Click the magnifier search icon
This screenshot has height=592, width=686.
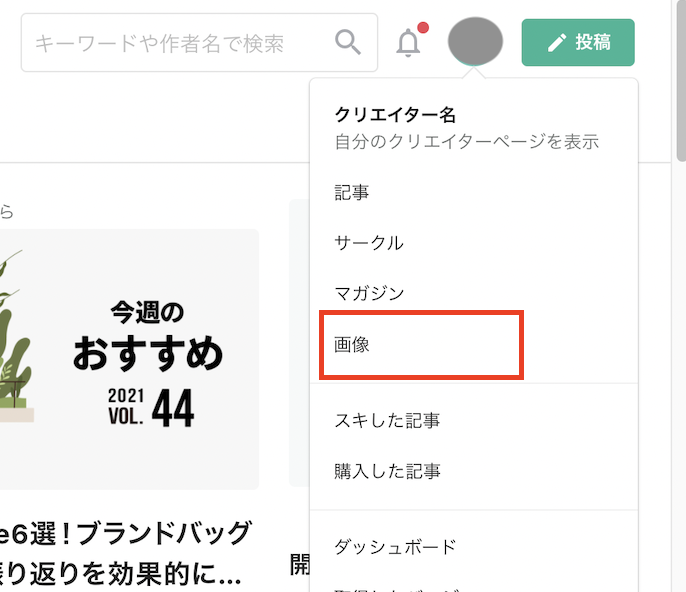(x=348, y=42)
